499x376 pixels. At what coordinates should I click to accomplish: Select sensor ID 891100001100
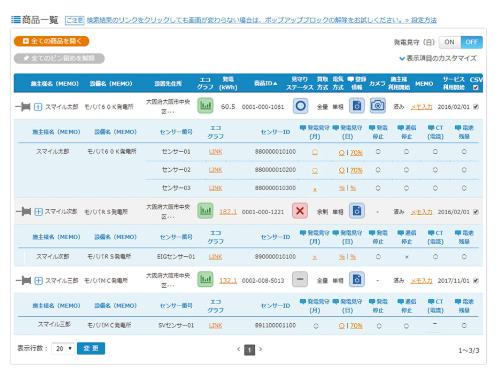click(x=275, y=325)
